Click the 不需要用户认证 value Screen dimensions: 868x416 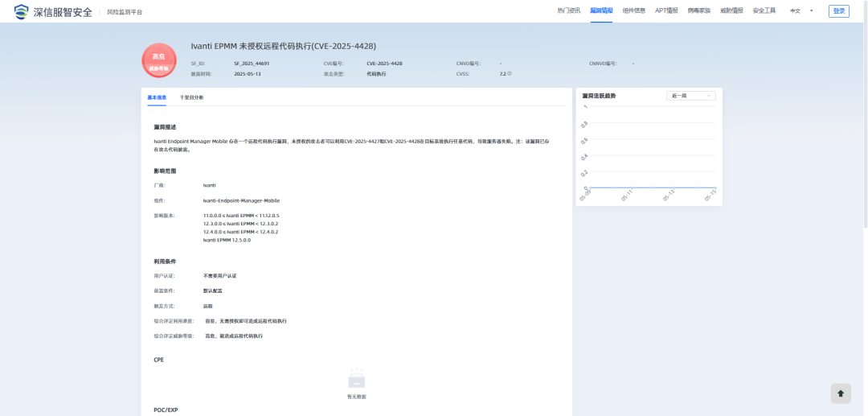[219, 276]
